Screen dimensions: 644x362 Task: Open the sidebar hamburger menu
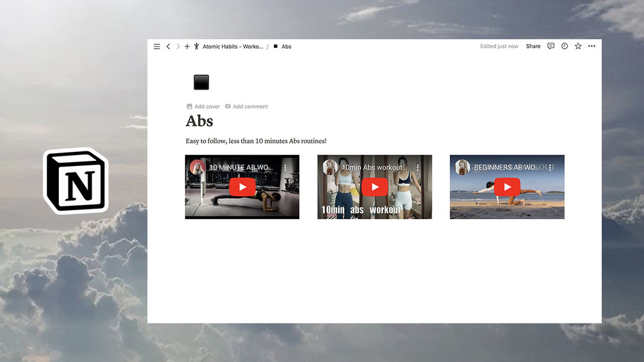(157, 46)
